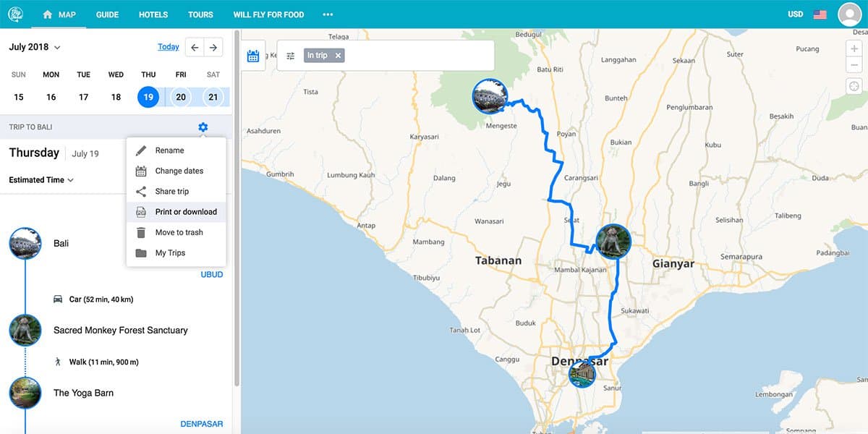Open the GUIDE tab
Screen dimensions: 868x434
point(107,14)
